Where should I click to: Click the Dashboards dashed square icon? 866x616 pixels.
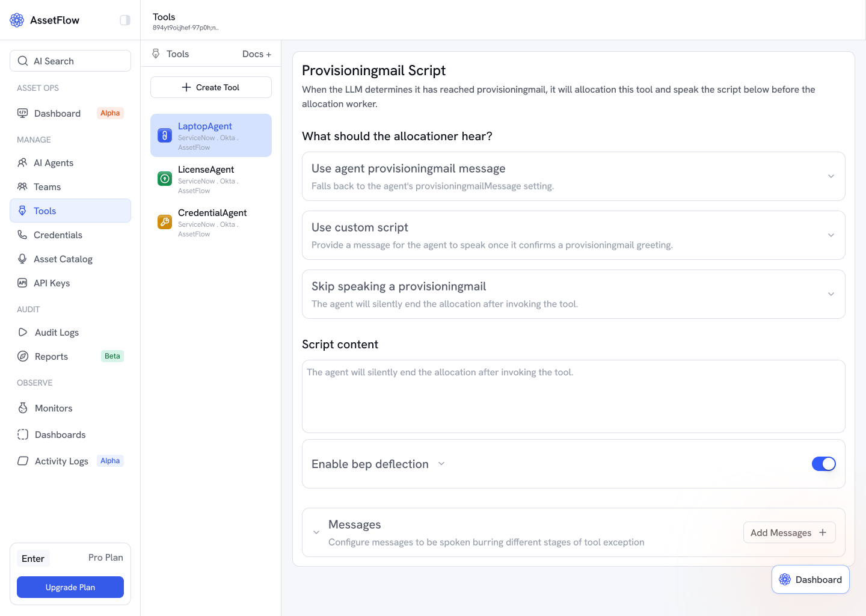(x=23, y=434)
